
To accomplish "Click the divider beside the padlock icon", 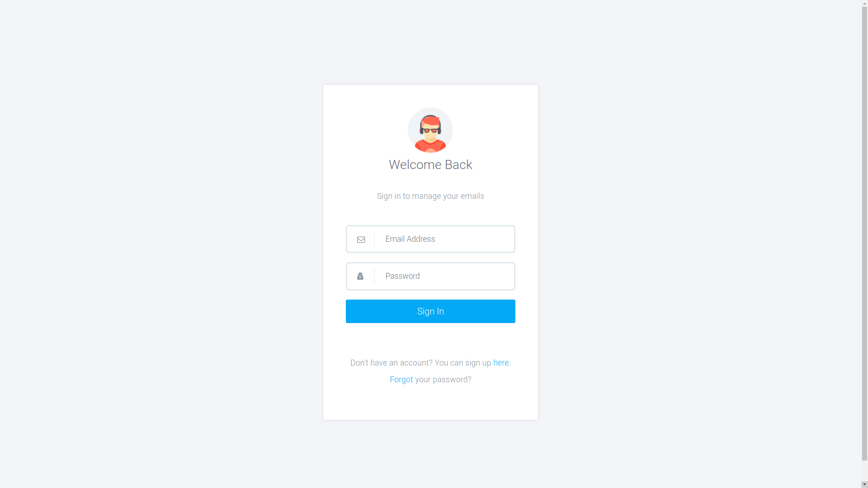I will 374,276.
